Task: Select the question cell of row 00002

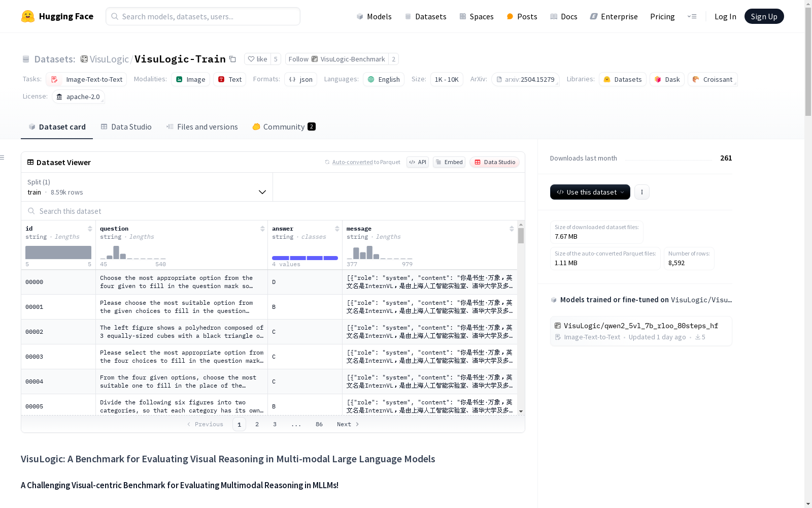Action: pos(182,332)
